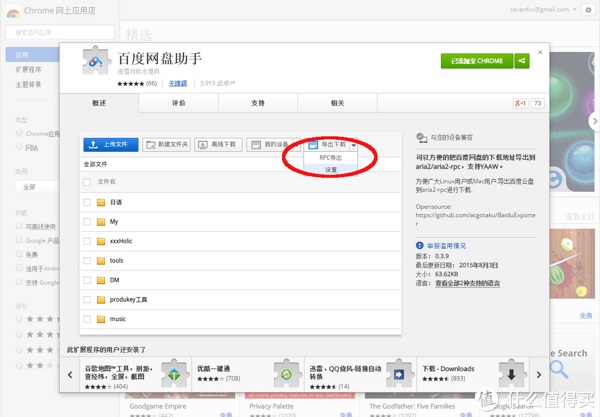600x417 pixels.
Task: Open the Extensions category in sidebar
Action: 28,70
